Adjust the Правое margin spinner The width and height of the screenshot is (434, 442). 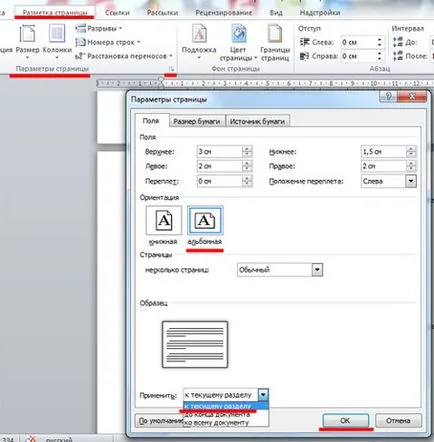(411, 166)
